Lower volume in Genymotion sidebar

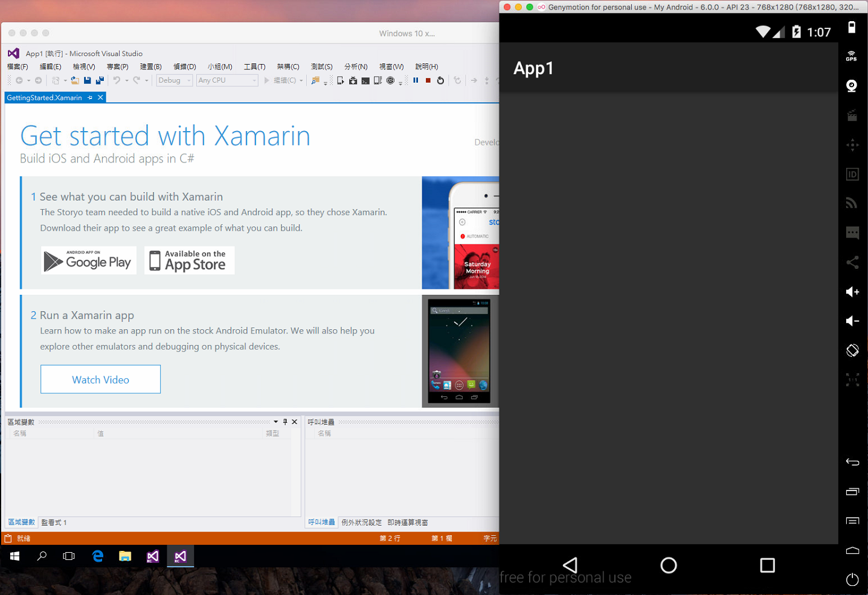tap(852, 321)
